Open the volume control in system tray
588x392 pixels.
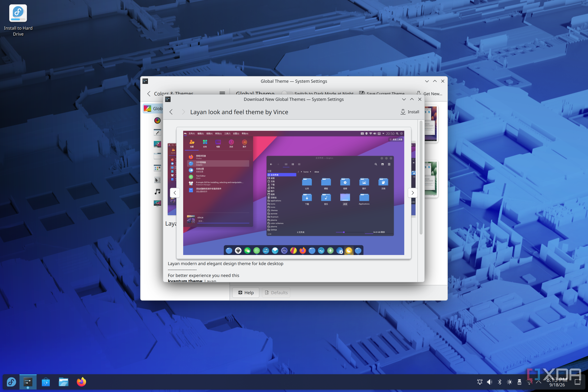click(x=489, y=382)
